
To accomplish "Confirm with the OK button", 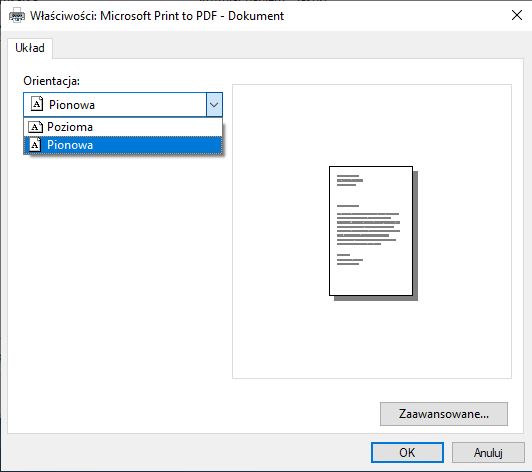I will click(407, 453).
